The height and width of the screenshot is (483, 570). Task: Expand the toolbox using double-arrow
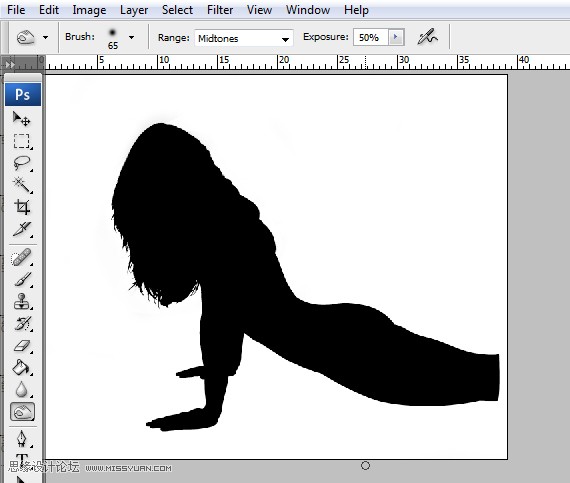(x=10, y=65)
